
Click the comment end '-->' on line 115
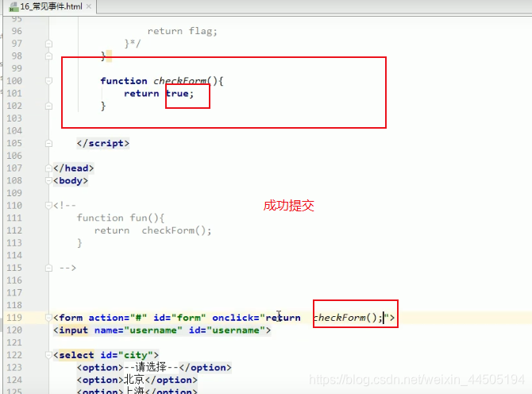(x=67, y=268)
